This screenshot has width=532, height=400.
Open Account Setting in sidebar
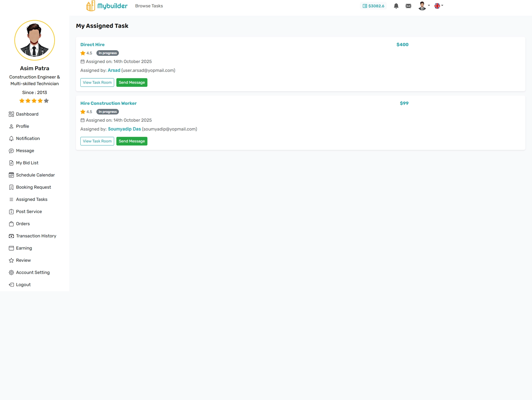click(x=33, y=272)
